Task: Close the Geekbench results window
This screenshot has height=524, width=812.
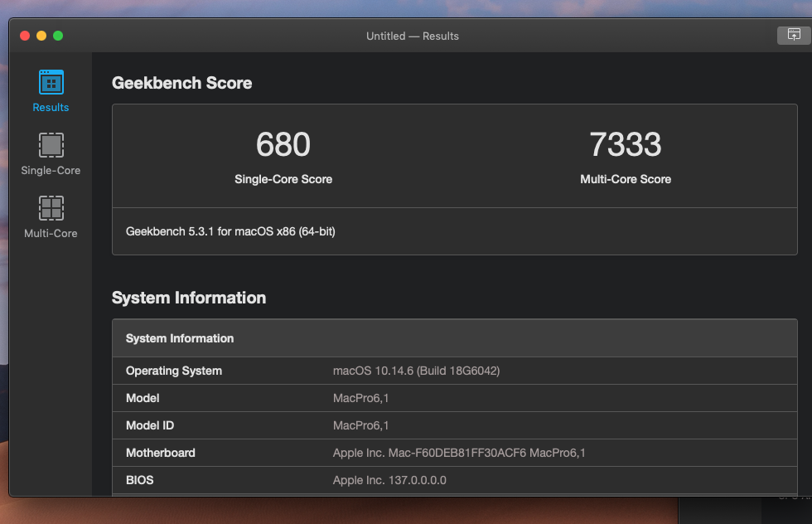Action: 25,36
